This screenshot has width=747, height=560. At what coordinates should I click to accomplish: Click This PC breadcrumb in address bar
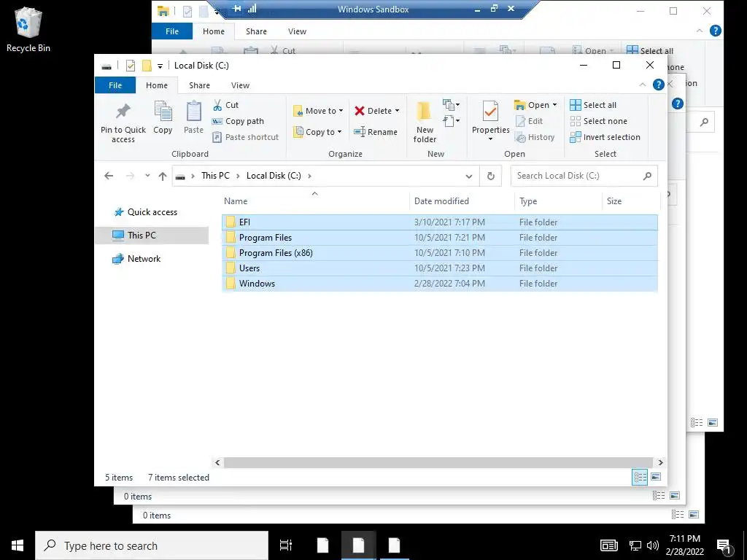point(215,176)
